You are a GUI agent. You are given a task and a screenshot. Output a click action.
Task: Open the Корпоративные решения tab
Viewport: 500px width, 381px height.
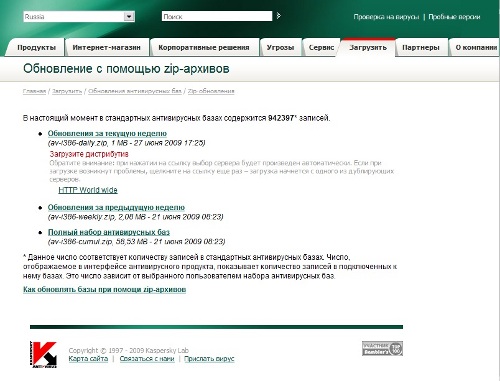tap(204, 48)
